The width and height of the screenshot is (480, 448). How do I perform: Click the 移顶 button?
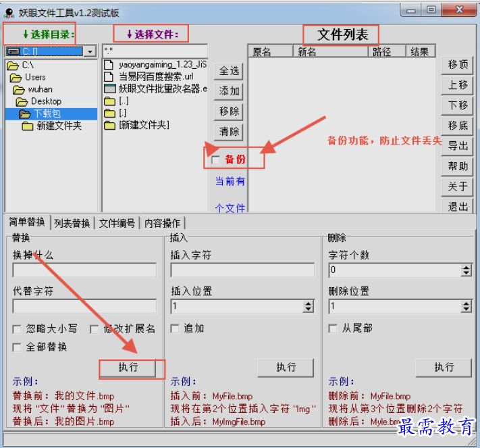tap(457, 65)
